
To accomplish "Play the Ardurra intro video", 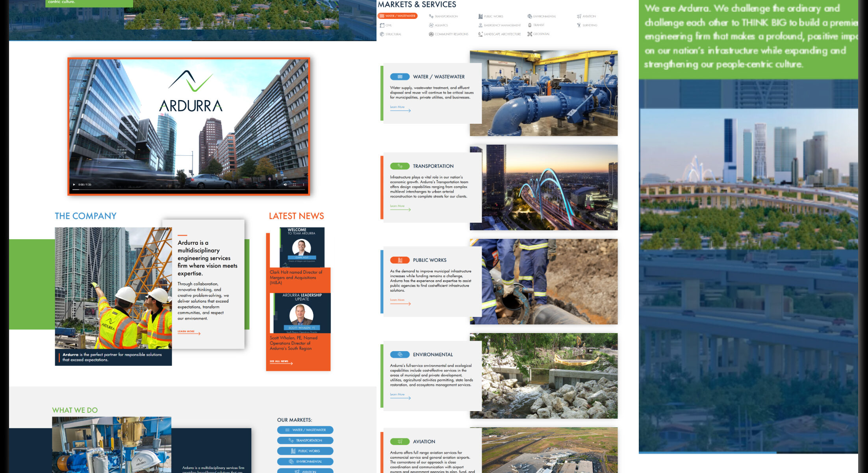I will 74,184.
